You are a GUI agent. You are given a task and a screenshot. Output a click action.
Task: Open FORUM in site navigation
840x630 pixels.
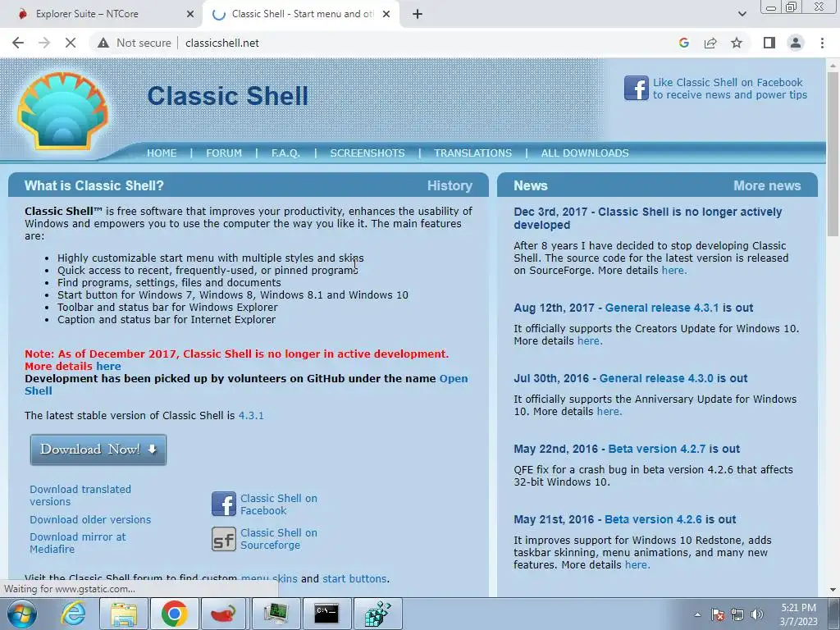click(224, 153)
